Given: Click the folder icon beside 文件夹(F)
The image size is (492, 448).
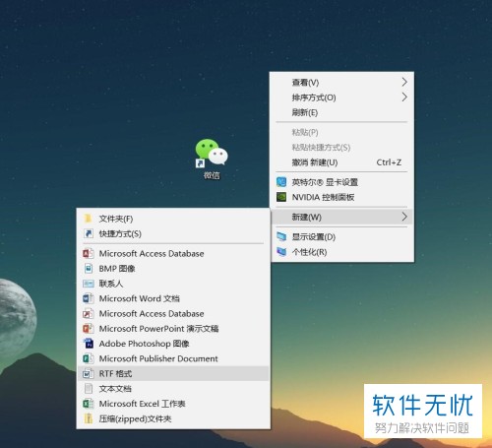Looking at the screenshot, I should coord(88,219).
